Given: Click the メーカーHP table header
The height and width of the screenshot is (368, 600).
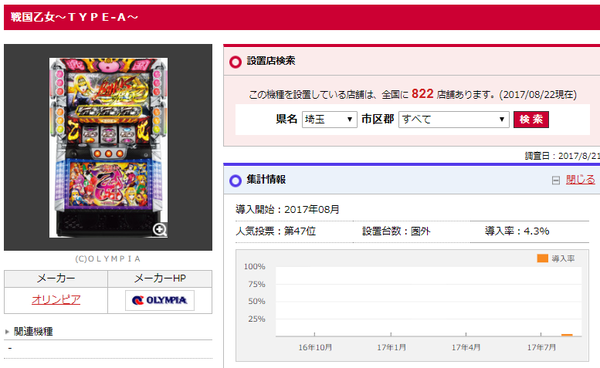Looking at the screenshot, I should click(x=160, y=278).
